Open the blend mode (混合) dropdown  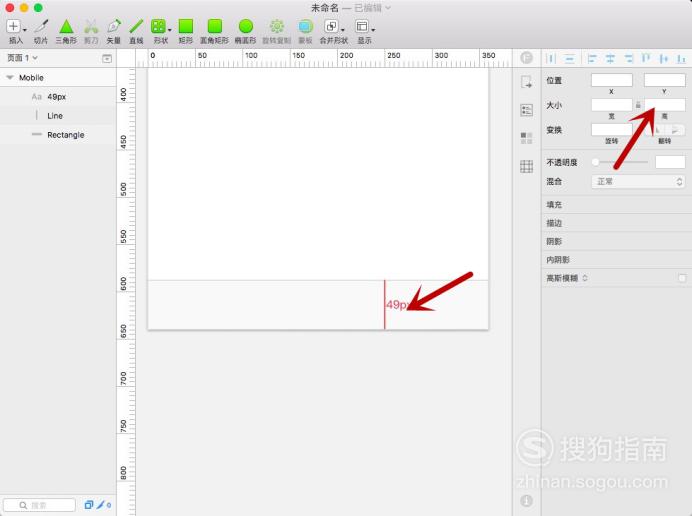coord(638,181)
